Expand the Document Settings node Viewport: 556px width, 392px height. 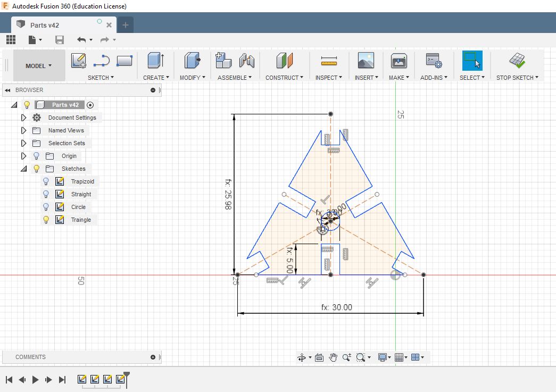pyautogui.click(x=23, y=118)
